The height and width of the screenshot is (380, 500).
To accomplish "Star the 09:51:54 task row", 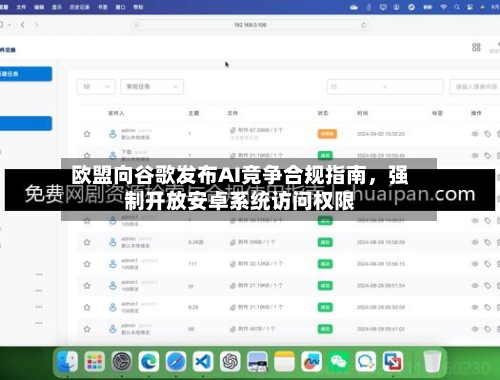I will (x=87, y=286).
